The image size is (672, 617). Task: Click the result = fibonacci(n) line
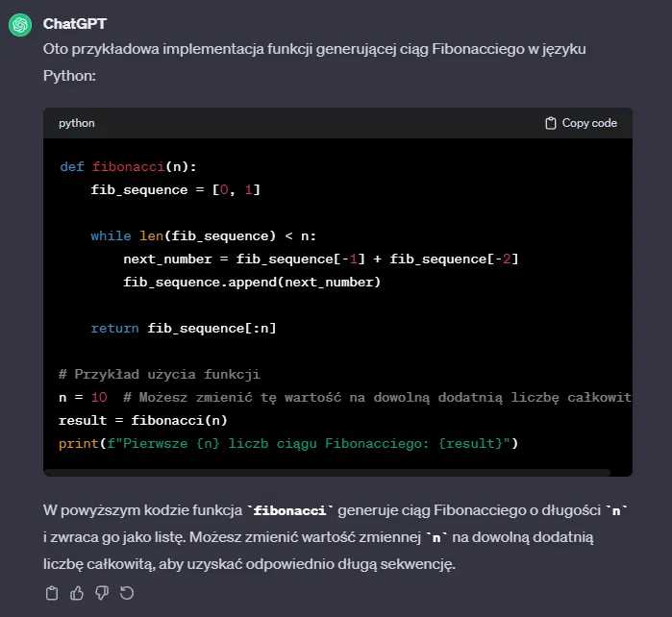coord(141,420)
